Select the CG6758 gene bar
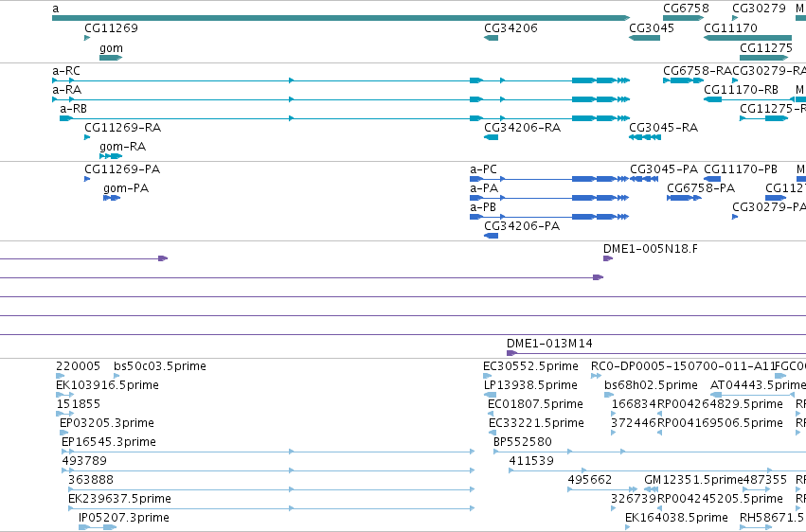 (x=683, y=18)
